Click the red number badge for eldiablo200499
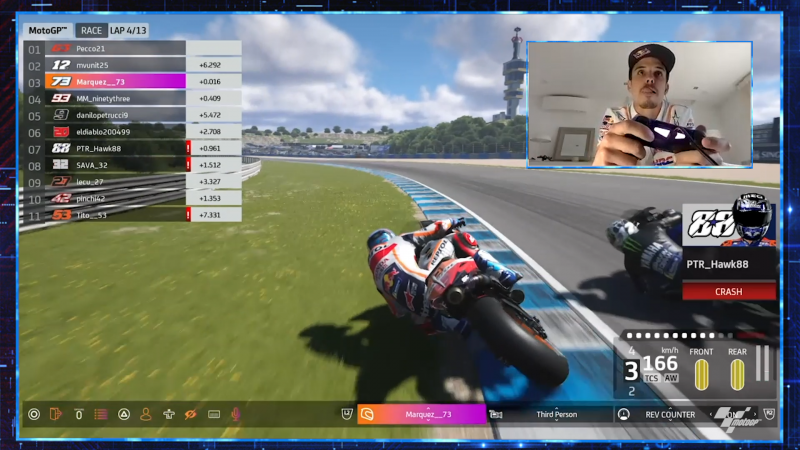800x450 pixels. [61, 132]
